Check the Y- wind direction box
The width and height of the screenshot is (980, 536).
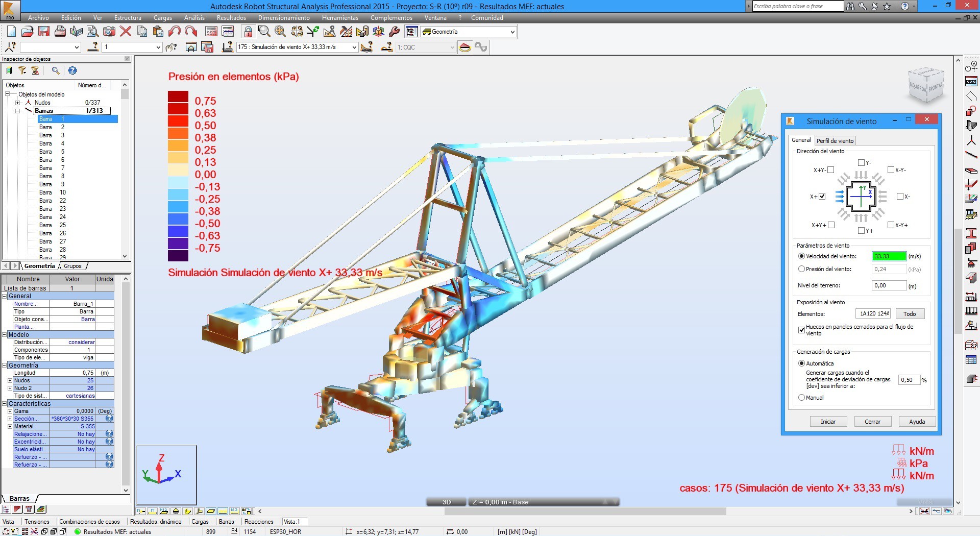click(x=861, y=162)
